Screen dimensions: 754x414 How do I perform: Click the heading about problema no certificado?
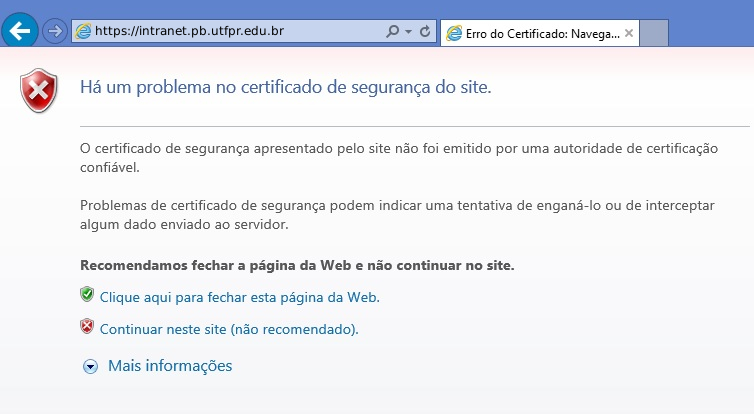coord(286,87)
